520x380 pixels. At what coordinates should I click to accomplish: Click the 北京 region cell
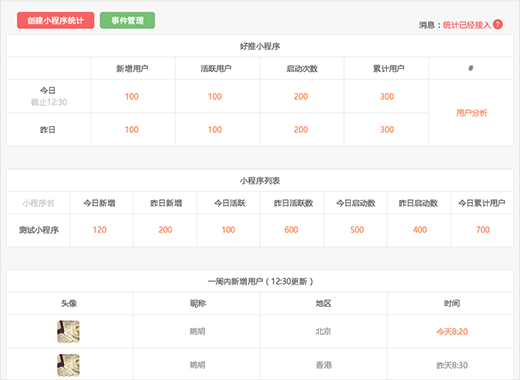coord(323,331)
